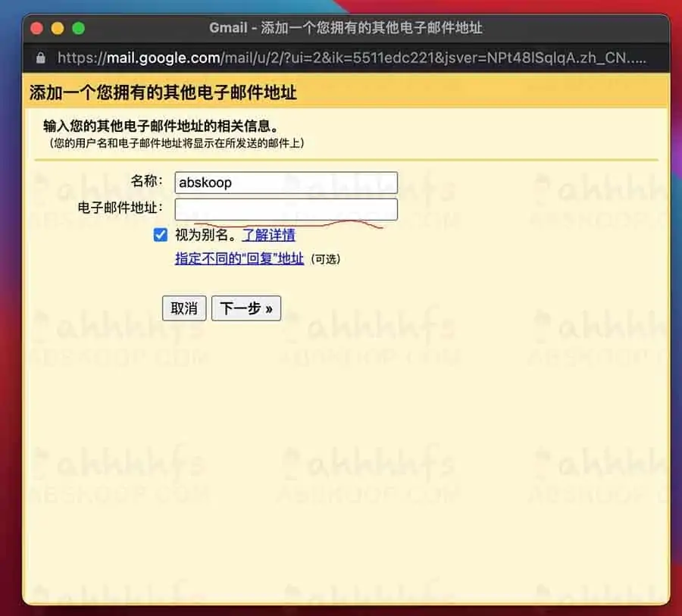
Task: Uncheck the 视为别名 checkbox
Action: coord(160,235)
